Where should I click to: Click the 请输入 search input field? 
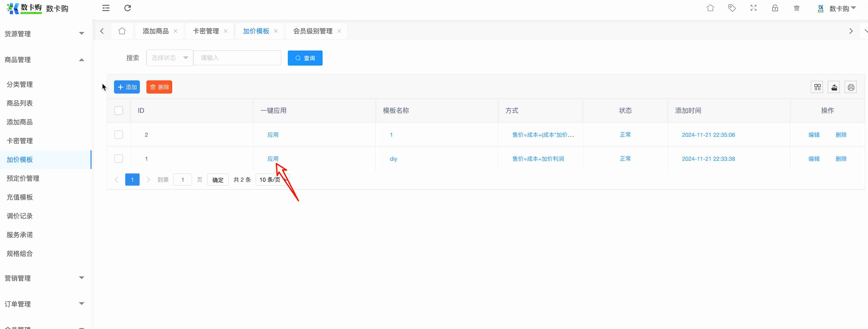[237, 58]
